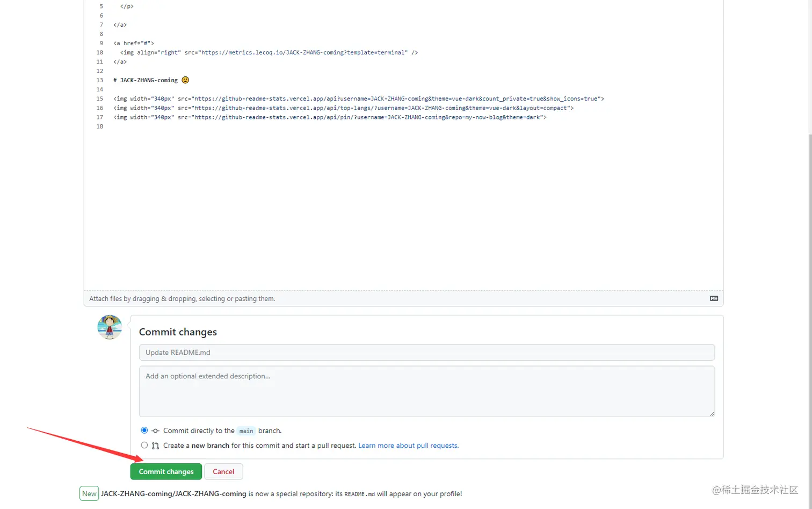Image resolution: width=812 pixels, height=509 pixels.
Task: Focus the Update README.md commit title field
Action: pos(426,353)
